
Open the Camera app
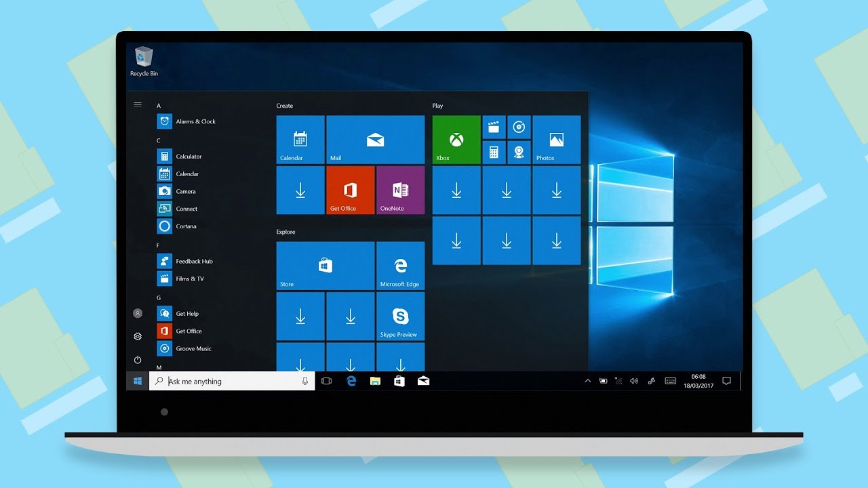(176, 191)
